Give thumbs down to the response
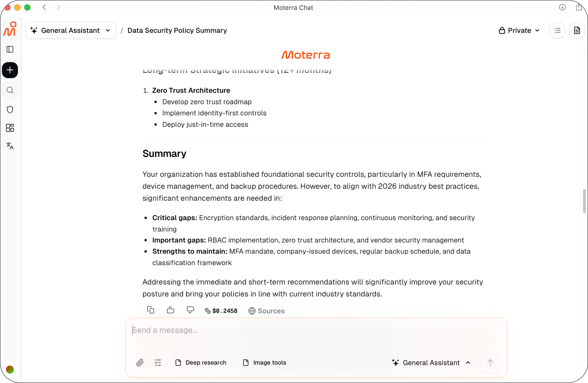 click(190, 310)
